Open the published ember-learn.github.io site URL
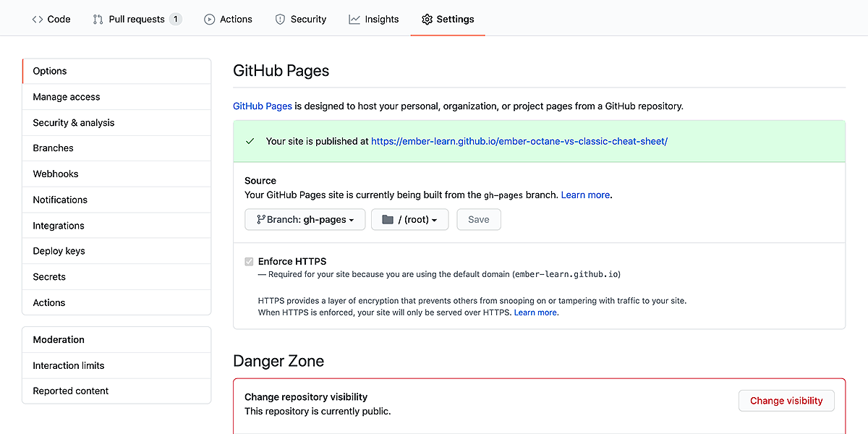868x434 pixels. tap(519, 141)
